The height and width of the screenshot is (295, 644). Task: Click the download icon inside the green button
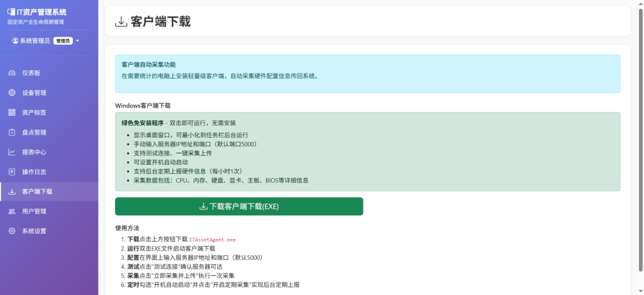pyautogui.click(x=203, y=206)
